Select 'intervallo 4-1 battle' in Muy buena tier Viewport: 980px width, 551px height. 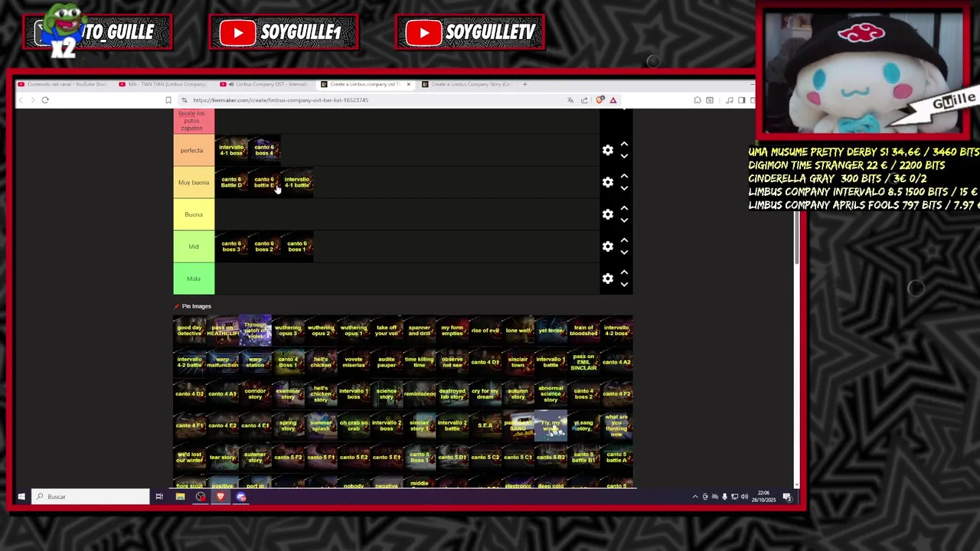pyautogui.click(x=297, y=182)
